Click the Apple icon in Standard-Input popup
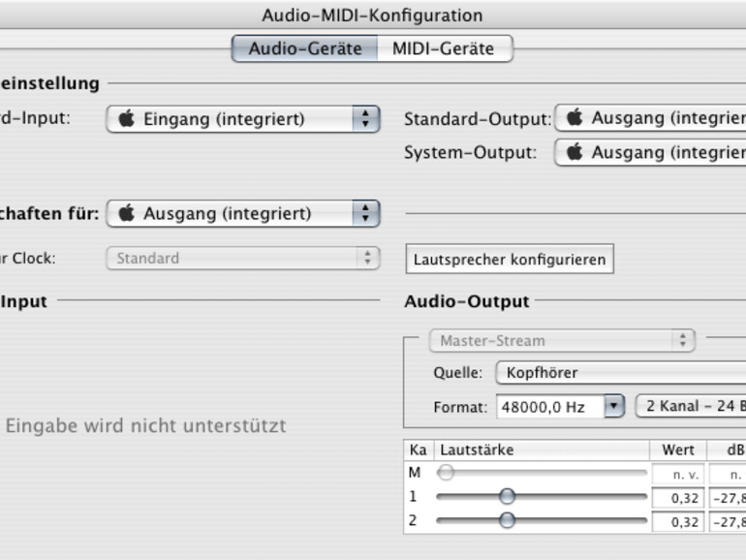 coord(126,119)
